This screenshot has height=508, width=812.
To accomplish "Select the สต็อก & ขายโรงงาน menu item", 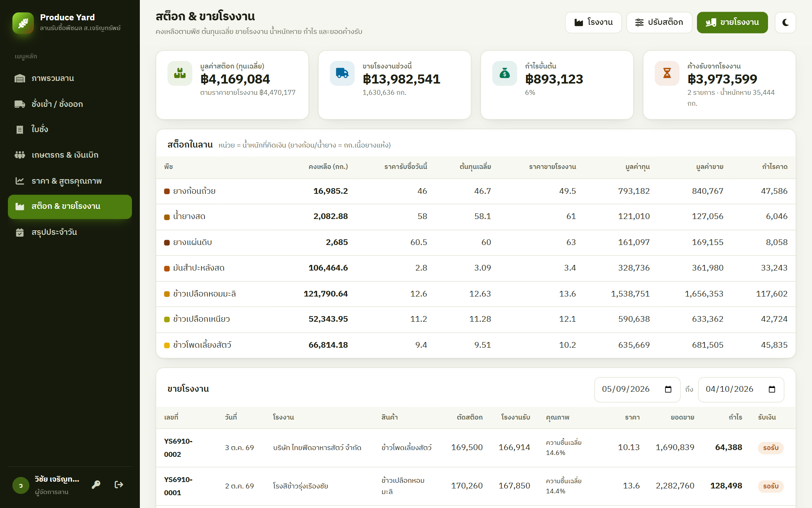I will 70,207.
